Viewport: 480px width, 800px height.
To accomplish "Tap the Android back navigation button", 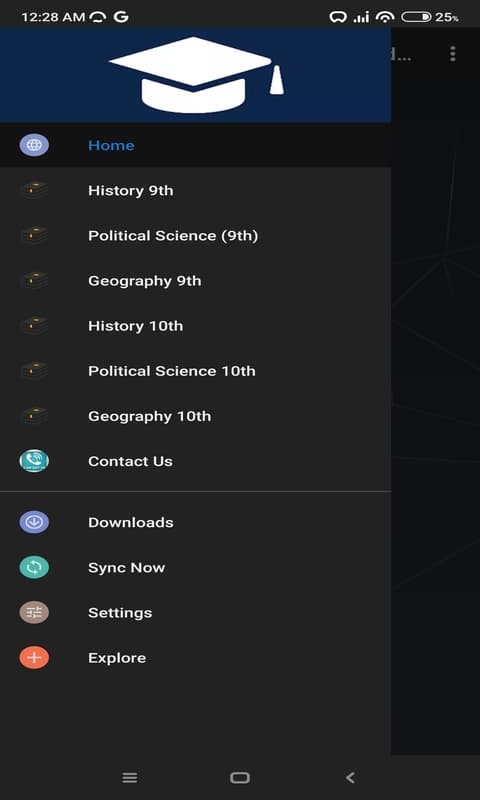I will [350, 778].
